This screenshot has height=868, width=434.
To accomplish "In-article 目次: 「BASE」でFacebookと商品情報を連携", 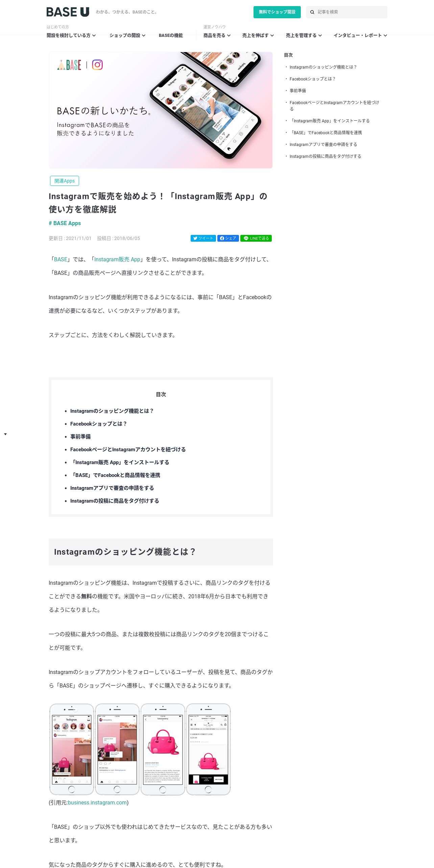I will click(115, 475).
